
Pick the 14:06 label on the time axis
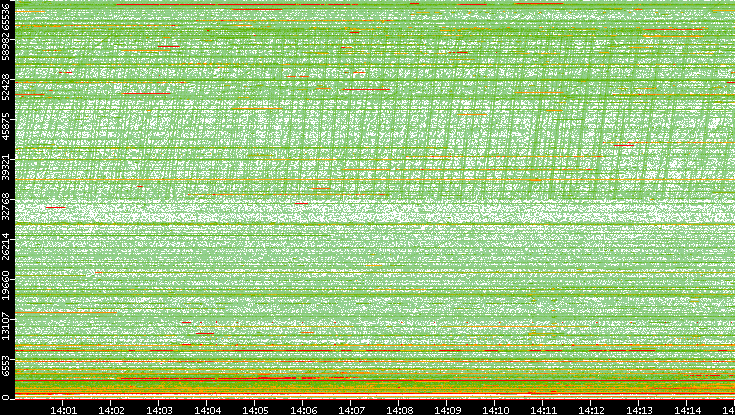303,410
